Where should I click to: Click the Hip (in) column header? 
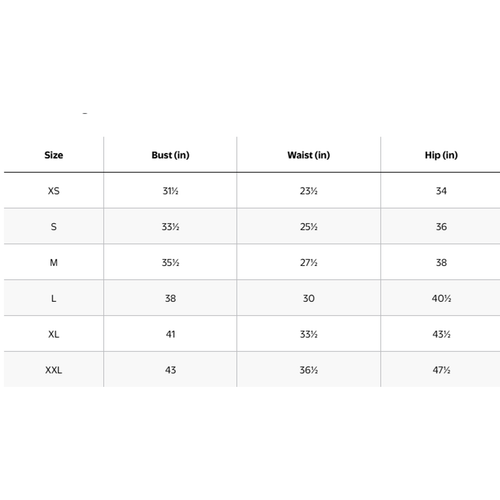pos(441,155)
